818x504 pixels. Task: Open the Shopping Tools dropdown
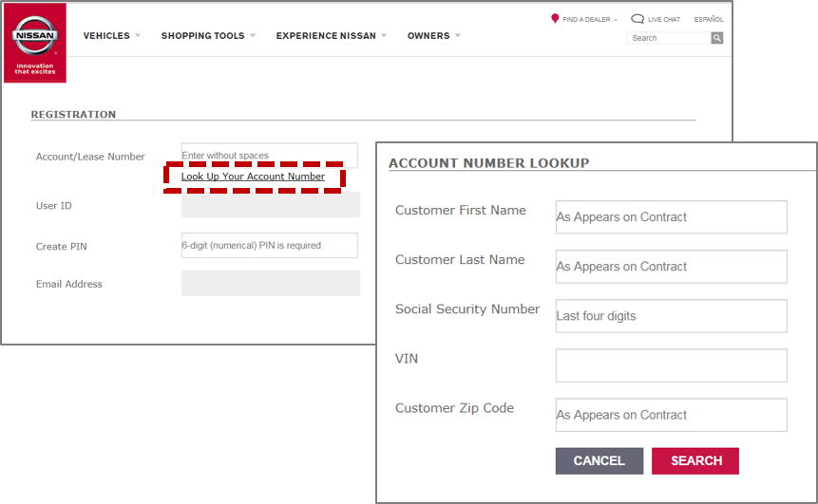pos(208,36)
